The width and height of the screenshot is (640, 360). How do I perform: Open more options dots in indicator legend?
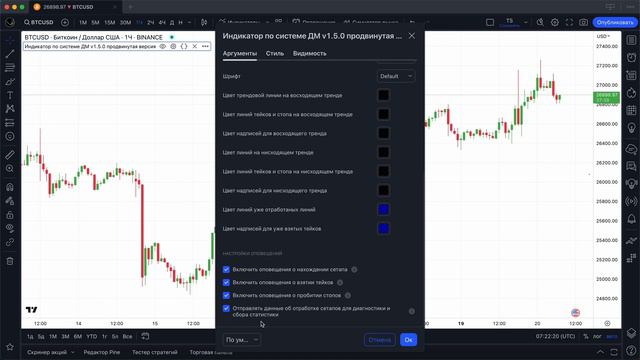tap(205, 47)
